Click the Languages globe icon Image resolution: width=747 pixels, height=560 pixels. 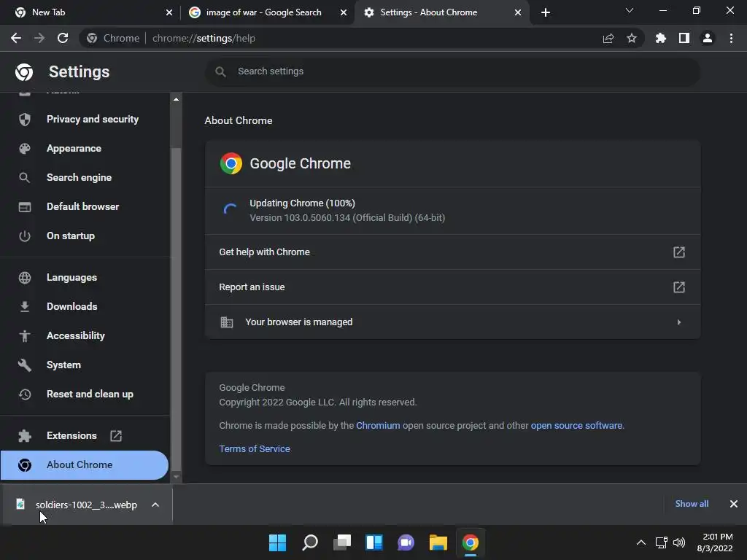tap(25, 278)
